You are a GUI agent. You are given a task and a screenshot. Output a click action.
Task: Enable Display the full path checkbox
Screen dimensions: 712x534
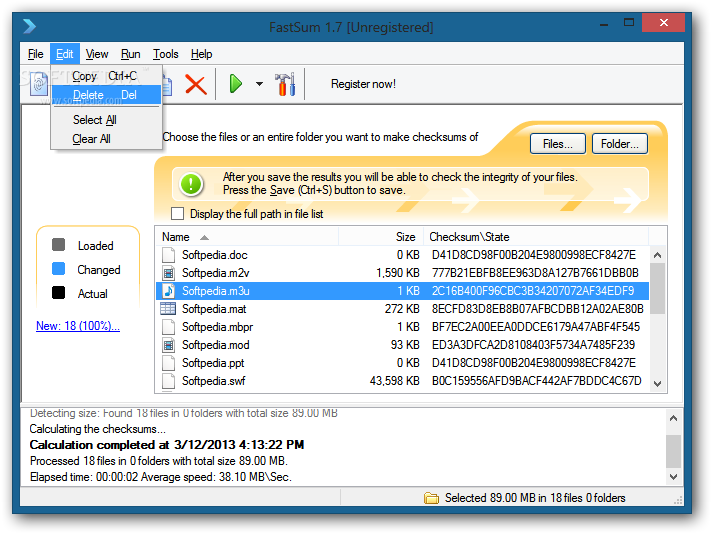[x=178, y=213]
